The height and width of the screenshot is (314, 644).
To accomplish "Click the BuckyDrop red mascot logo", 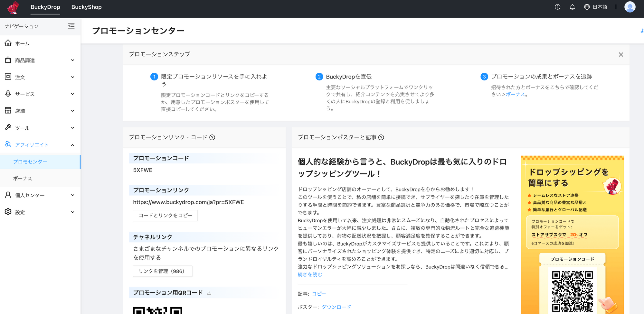I will pyautogui.click(x=13, y=7).
